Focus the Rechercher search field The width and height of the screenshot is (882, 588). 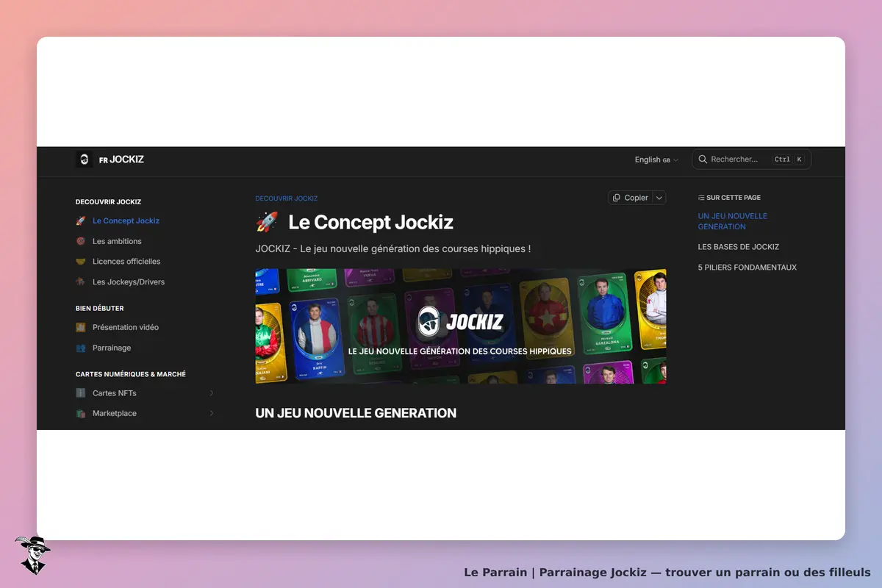(x=751, y=159)
